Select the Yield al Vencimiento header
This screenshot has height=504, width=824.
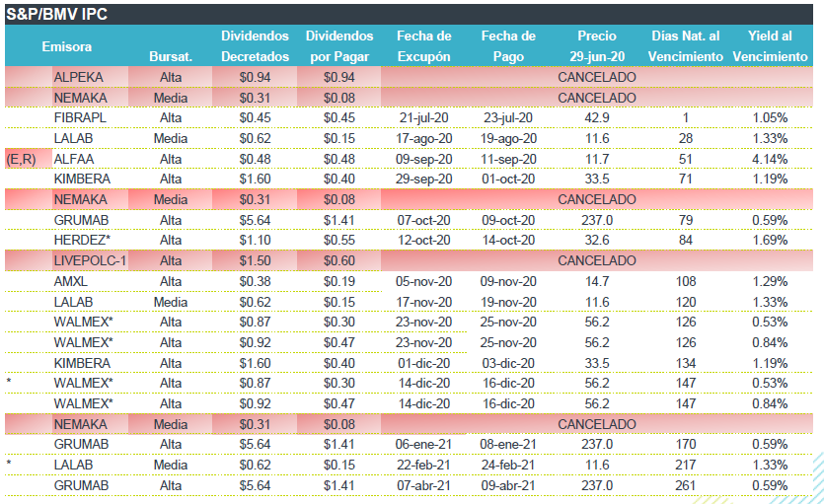coord(770,46)
